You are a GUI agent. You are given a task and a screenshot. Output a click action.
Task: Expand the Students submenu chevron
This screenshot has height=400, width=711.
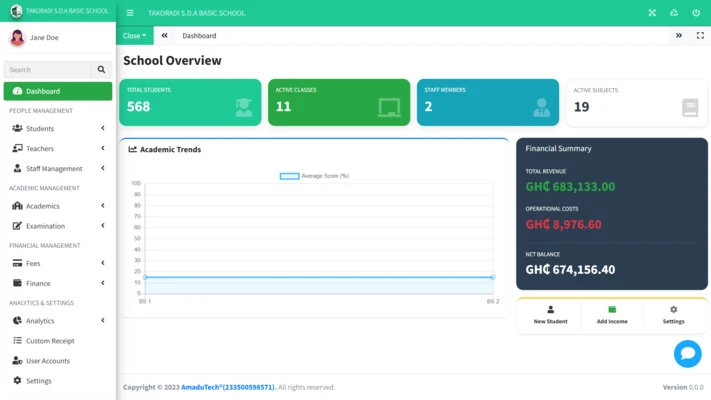tap(103, 128)
